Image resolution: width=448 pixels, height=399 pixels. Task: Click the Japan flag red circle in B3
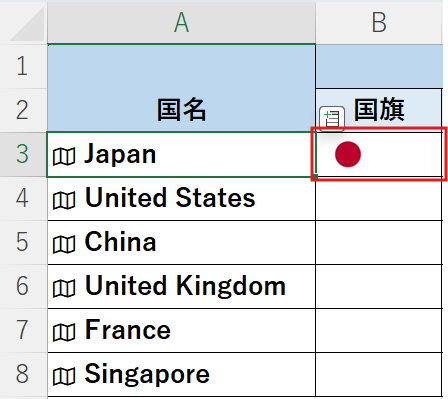click(348, 154)
